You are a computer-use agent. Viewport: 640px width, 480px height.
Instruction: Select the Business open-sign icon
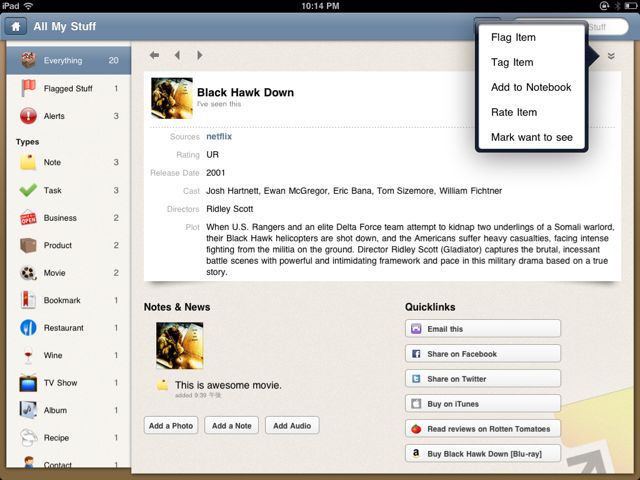[28, 218]
